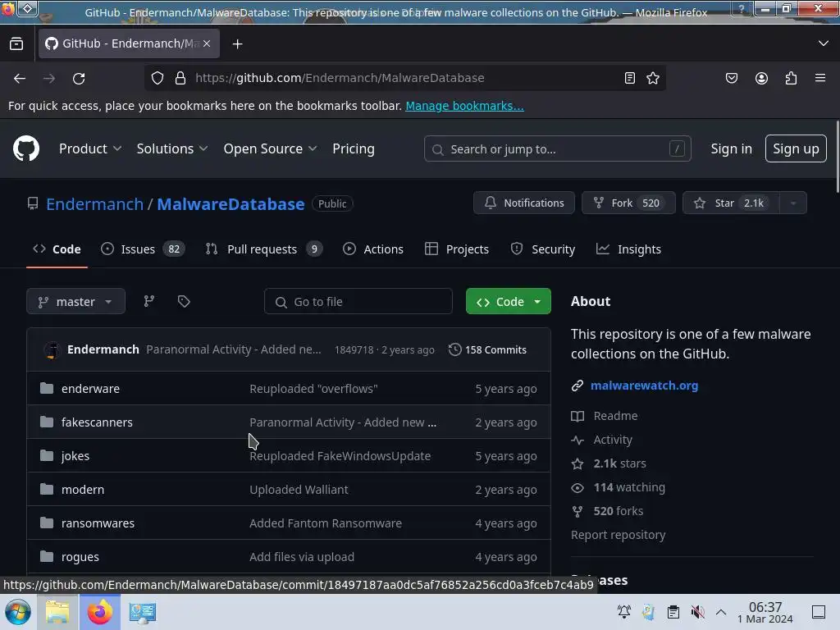Open master branch selector dropdown
The width and height of the screenshot is (840, 630).
(75, 302)
